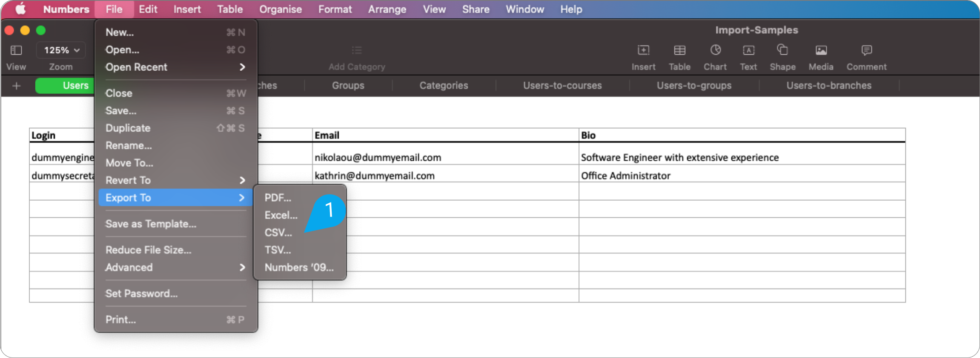Open the View sidebar icon
This screenshot has width=980, height=358.
pos(16,51)
